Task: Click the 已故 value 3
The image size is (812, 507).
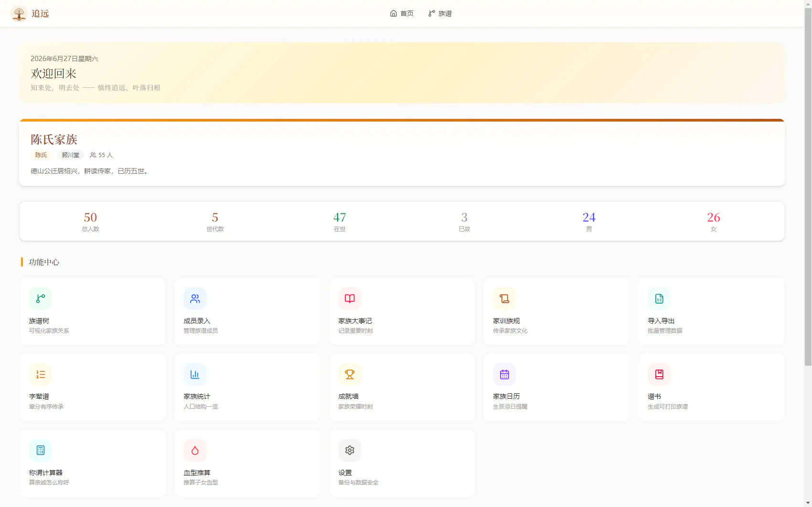Action: point(464,217)
